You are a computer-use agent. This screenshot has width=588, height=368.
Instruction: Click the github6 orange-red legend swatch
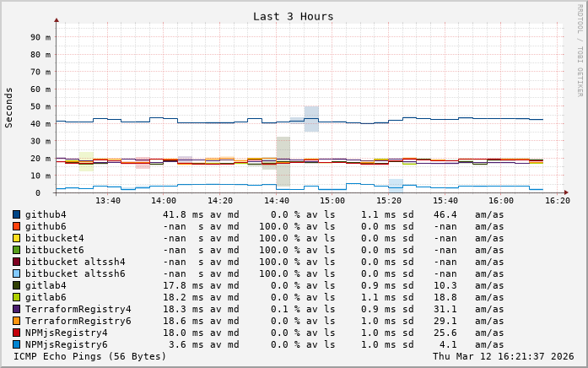click(x=17, y=226)
